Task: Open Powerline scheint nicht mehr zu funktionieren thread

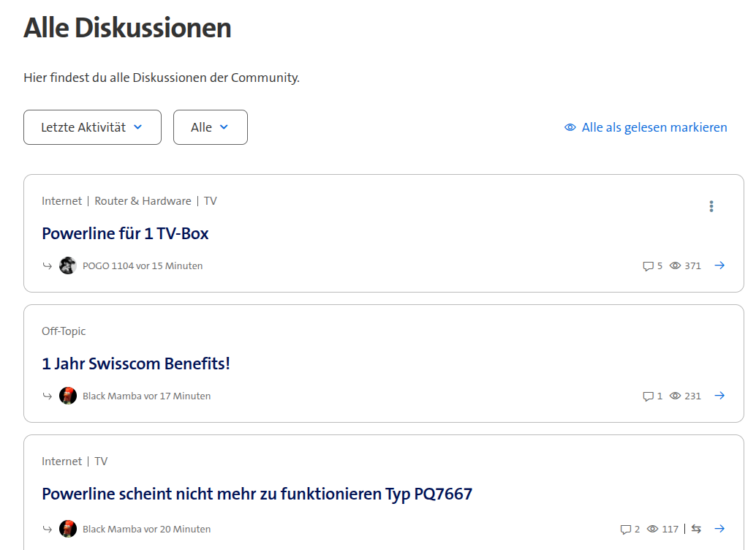Action: pyautogui.click(x=257, y=494)
